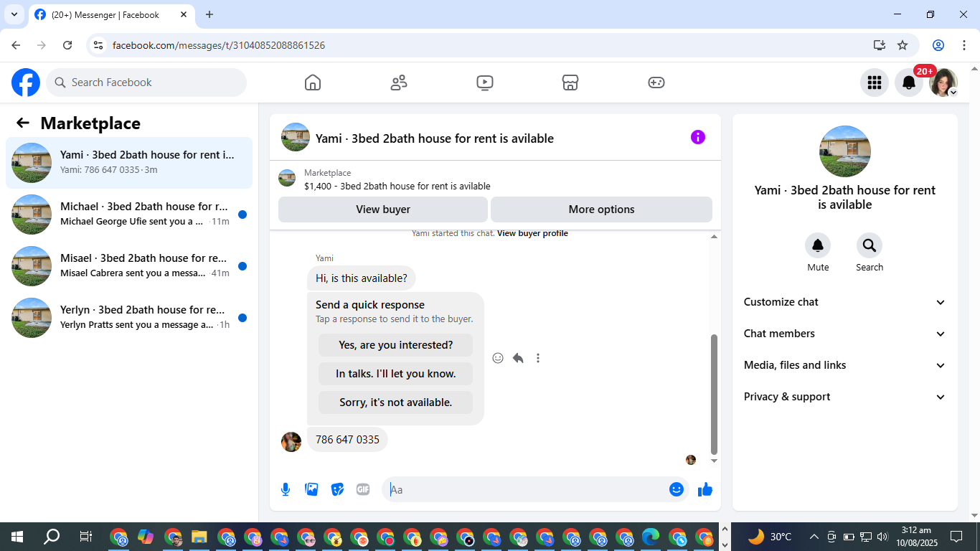Open the GIF picker icon

click(363, 489)
